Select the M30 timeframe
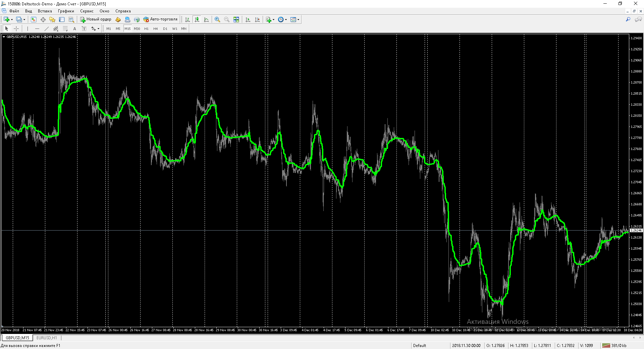 click(137, 29)
